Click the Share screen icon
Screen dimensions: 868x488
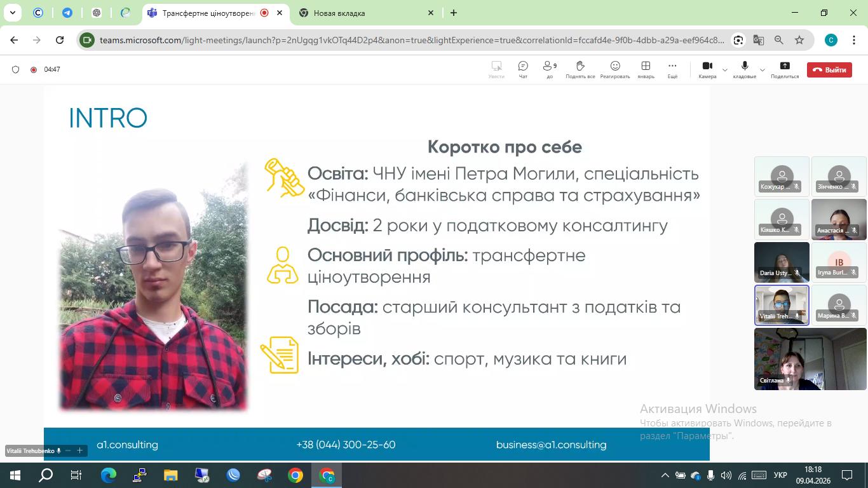tap(784, 69)
